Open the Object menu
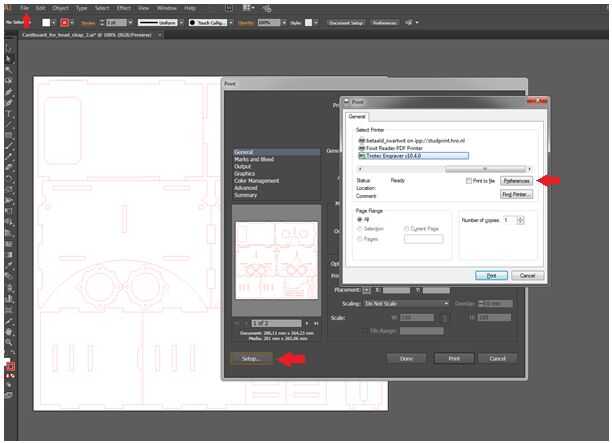 pos(60,8)
